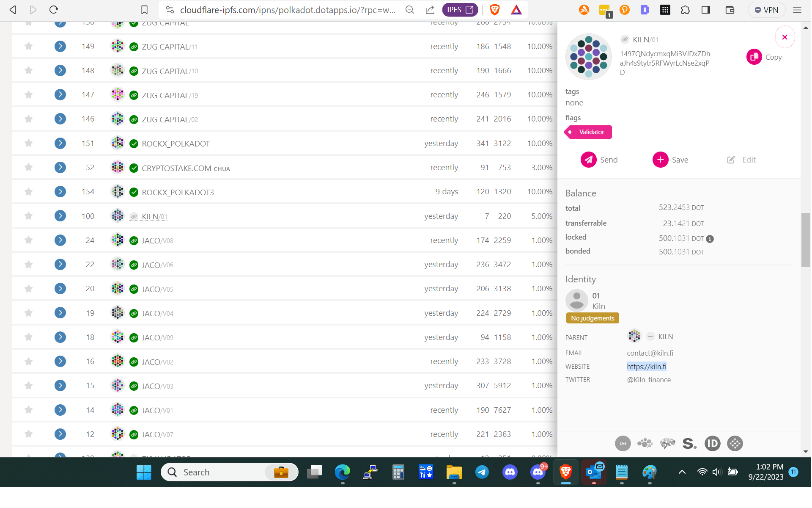
Task: Open the Polkascan ID explorer icon
Action: (x=712, y=443)
